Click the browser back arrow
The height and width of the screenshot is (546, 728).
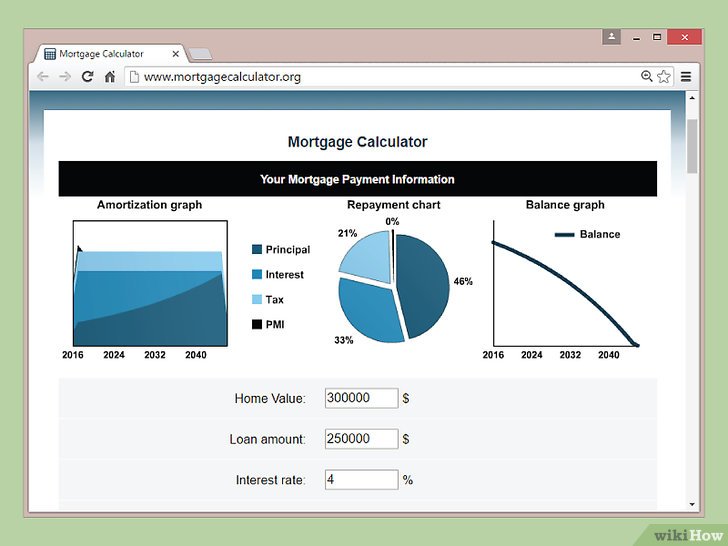coord(43,77)
